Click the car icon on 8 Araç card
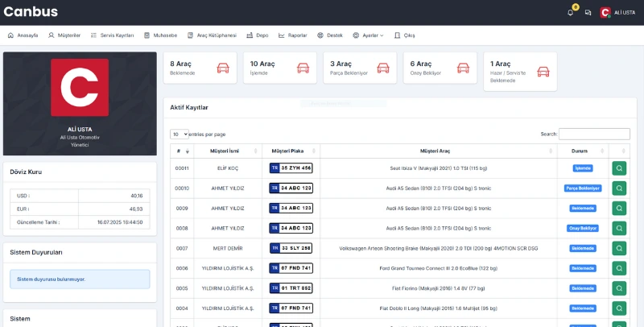Viewport: 644px width, 327px height. pyautogui.click(x=223, y=68)
